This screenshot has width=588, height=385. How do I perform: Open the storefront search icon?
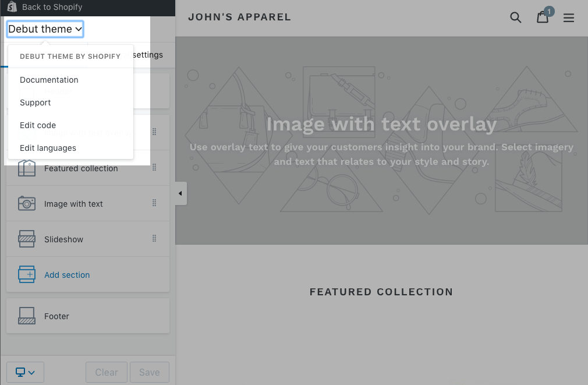pos(516,17)
